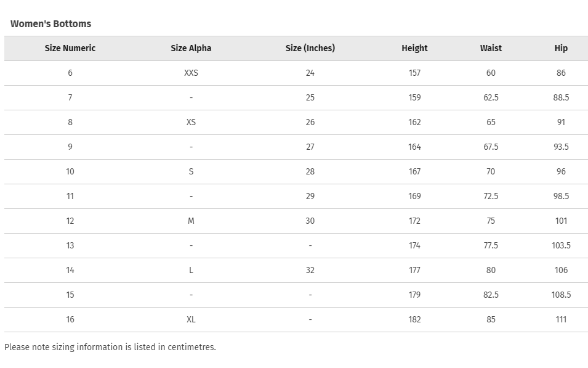Click the Size Numeric column header
The image size is (588, 368).
coord(70,48)
